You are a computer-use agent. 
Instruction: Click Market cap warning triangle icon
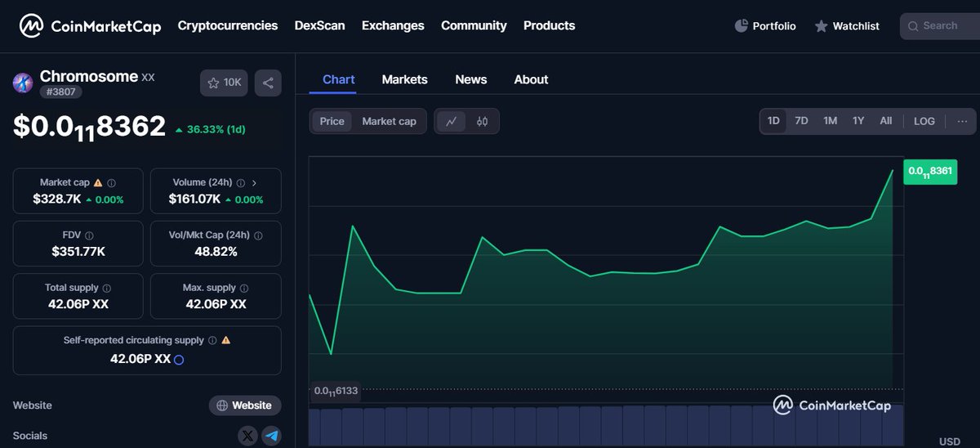point(98,183)
